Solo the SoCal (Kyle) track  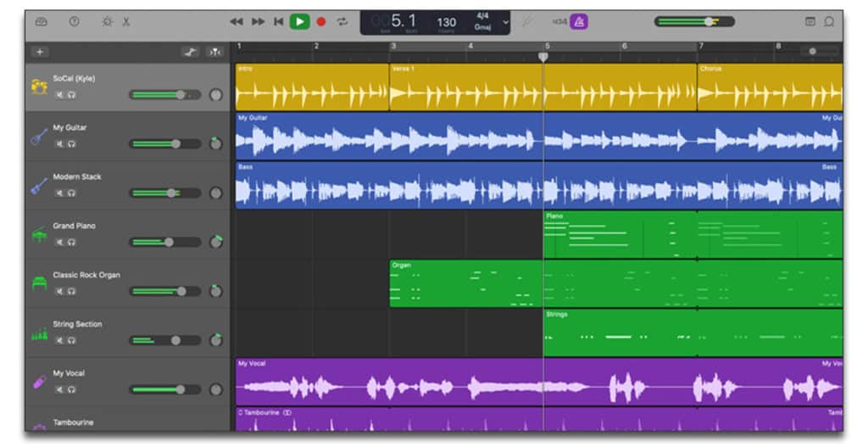point(71,95)
